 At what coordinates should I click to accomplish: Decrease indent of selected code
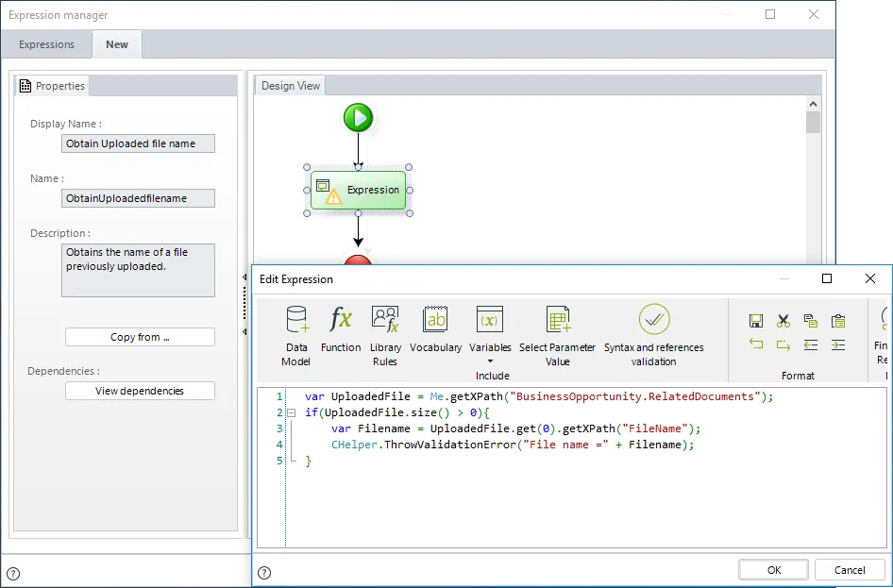[811, 344]
